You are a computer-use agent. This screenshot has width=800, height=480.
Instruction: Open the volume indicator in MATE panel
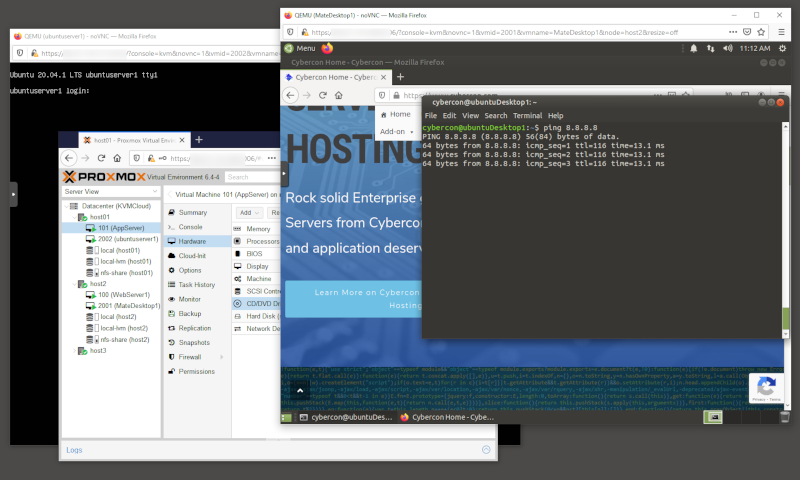click(x=728, y=48)
